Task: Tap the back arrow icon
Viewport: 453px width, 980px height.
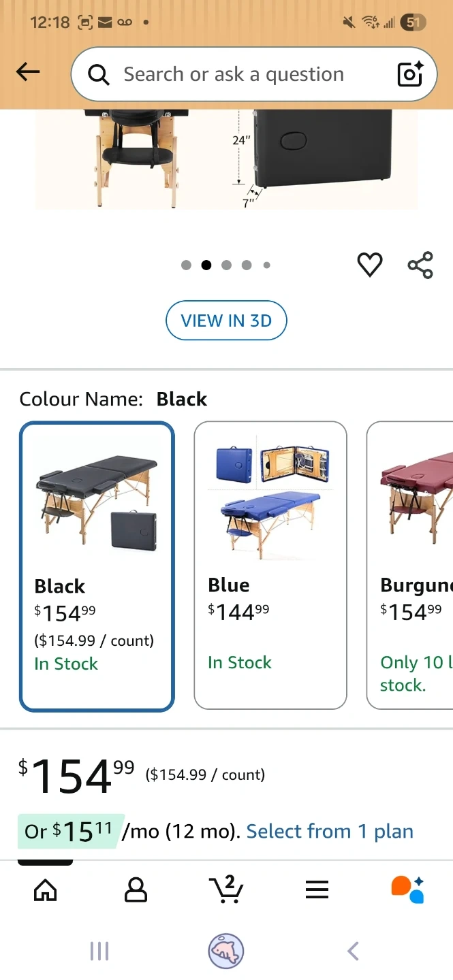Action: coord(28,72)
